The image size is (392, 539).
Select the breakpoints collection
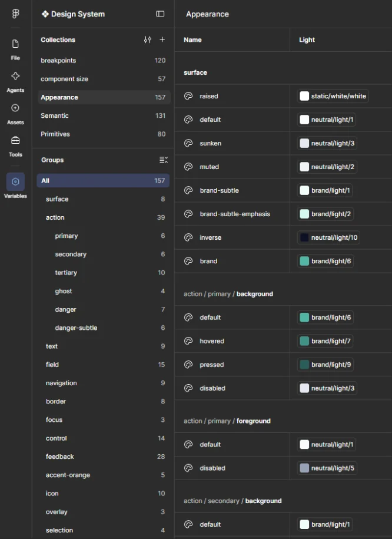[x=103, y=61]
